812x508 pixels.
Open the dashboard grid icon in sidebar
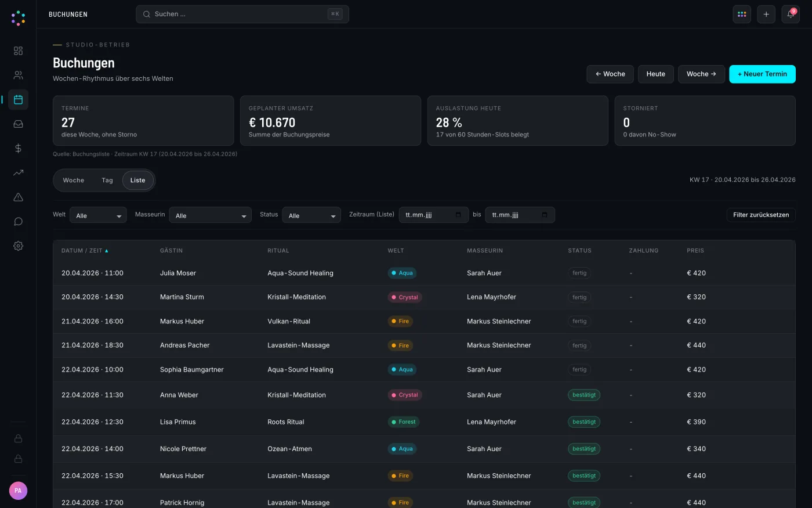(x=18, y=51)
